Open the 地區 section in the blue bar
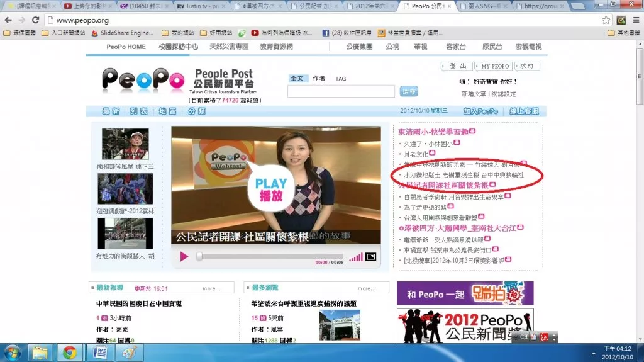The height and width of the screenshot is (362, 644). coord(167,111)
